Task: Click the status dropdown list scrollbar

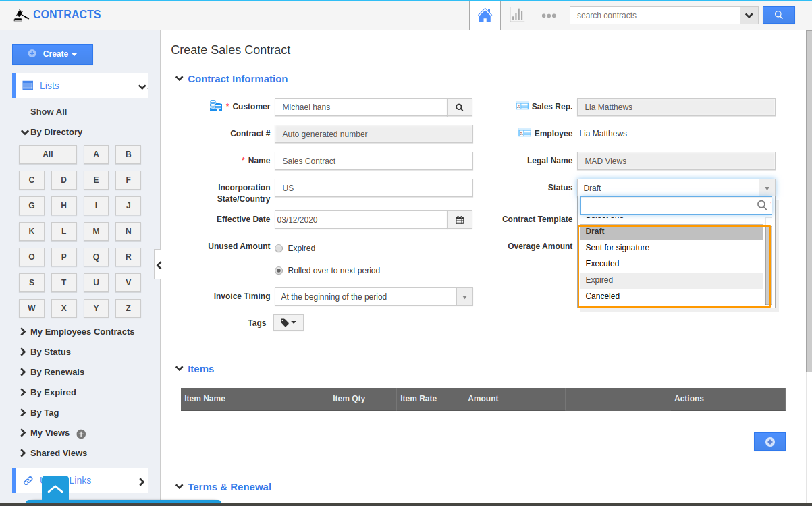Action: coord(768,265)
